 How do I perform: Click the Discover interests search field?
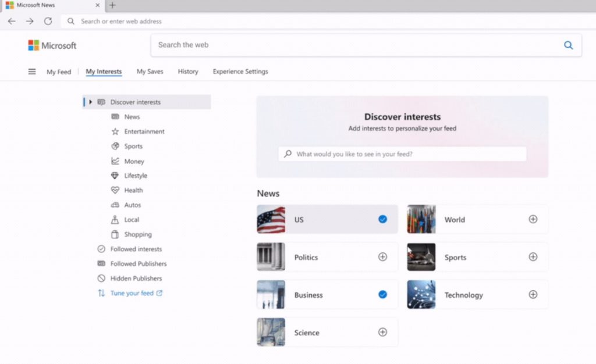coord(402,154)
